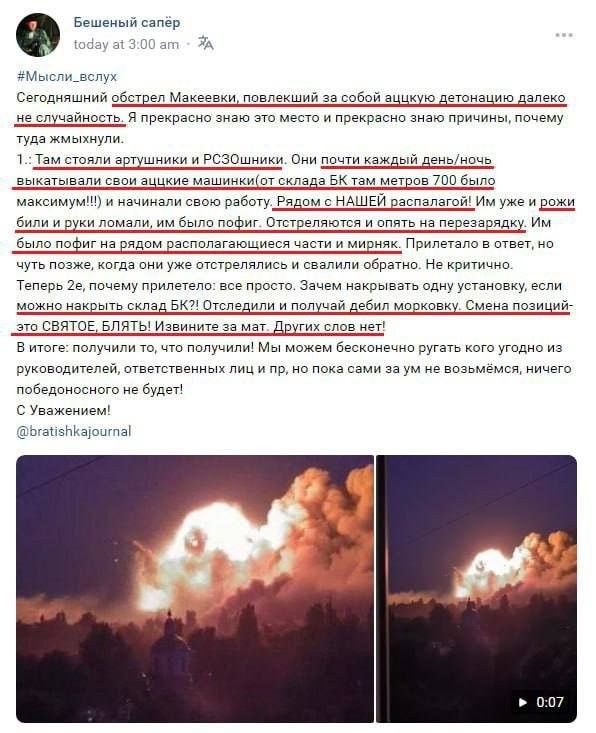
Task: Click the translate post icon
Action: click(206, 44)
